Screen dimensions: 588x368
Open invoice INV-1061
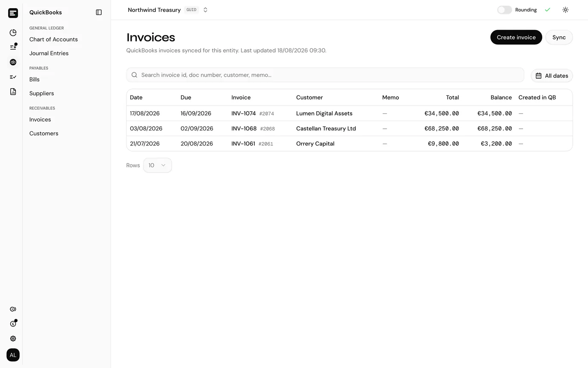pos(243,144)
